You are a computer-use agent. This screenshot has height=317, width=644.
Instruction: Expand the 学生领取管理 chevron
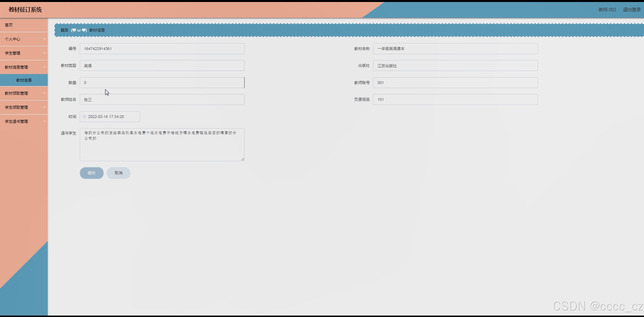[44, 107]
